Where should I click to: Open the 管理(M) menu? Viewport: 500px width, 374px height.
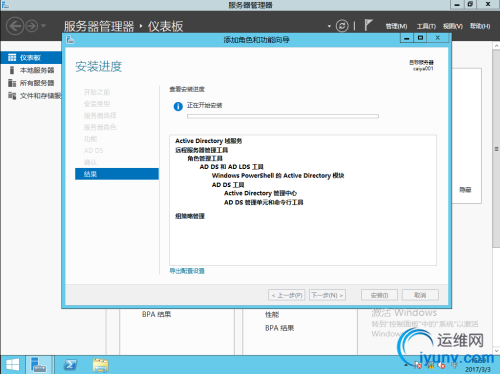[396, 26]
